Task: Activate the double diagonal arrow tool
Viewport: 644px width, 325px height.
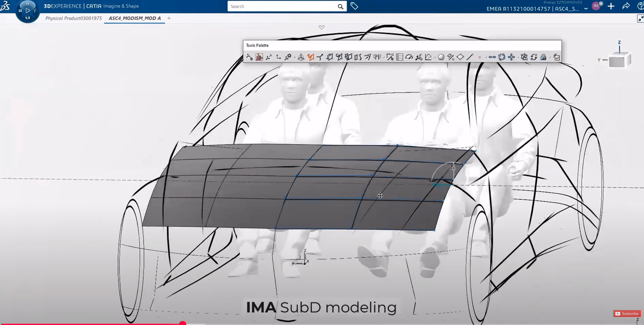Action: click(x=367, y=57)
